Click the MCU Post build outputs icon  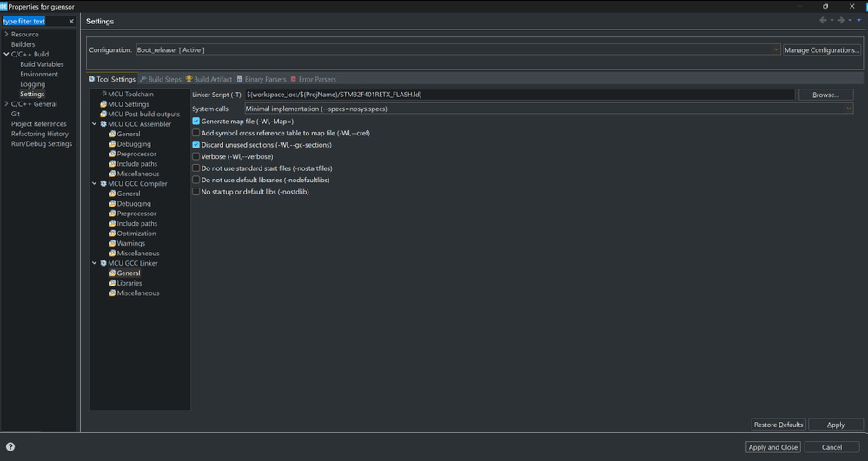pyautogui.click(x=103, y=114)
